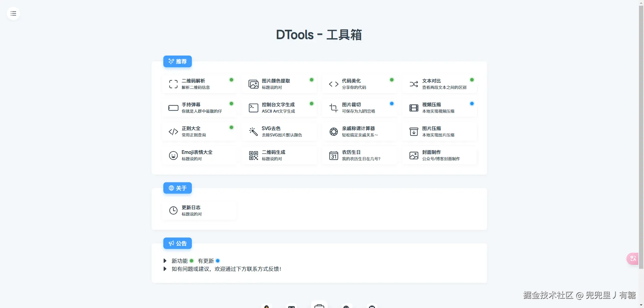Select the 封面制作 picture icon
The height and width of the screenshot is (308, 644).
coord(414,156)
